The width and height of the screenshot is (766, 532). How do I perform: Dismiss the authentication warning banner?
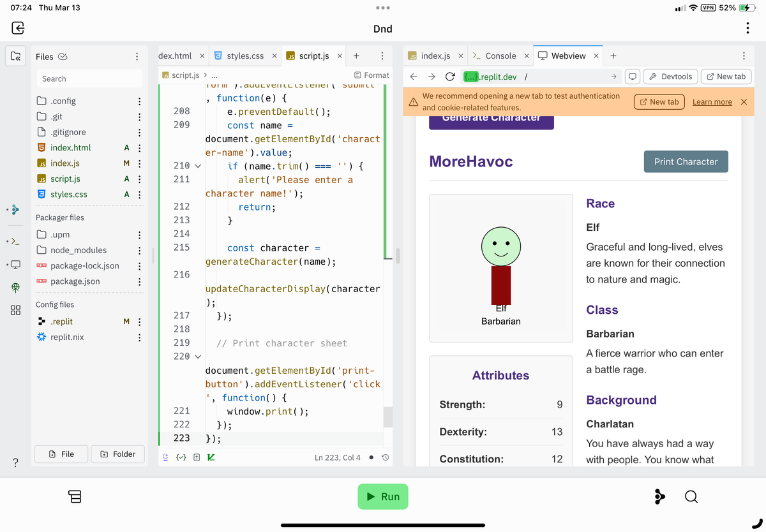click(x=744, y=102)
